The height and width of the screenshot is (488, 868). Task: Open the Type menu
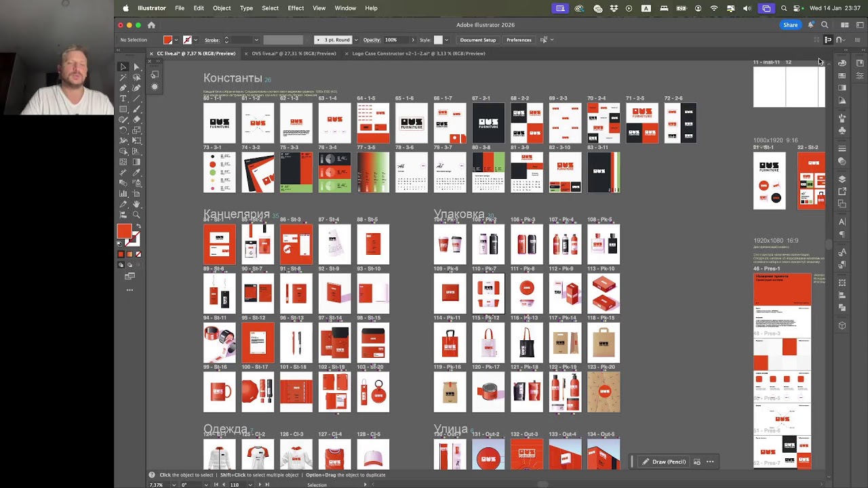point(246,8)
